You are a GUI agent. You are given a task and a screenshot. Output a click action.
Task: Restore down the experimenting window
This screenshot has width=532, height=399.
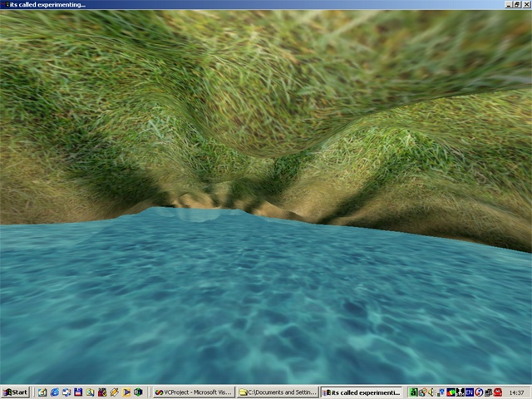515,5
